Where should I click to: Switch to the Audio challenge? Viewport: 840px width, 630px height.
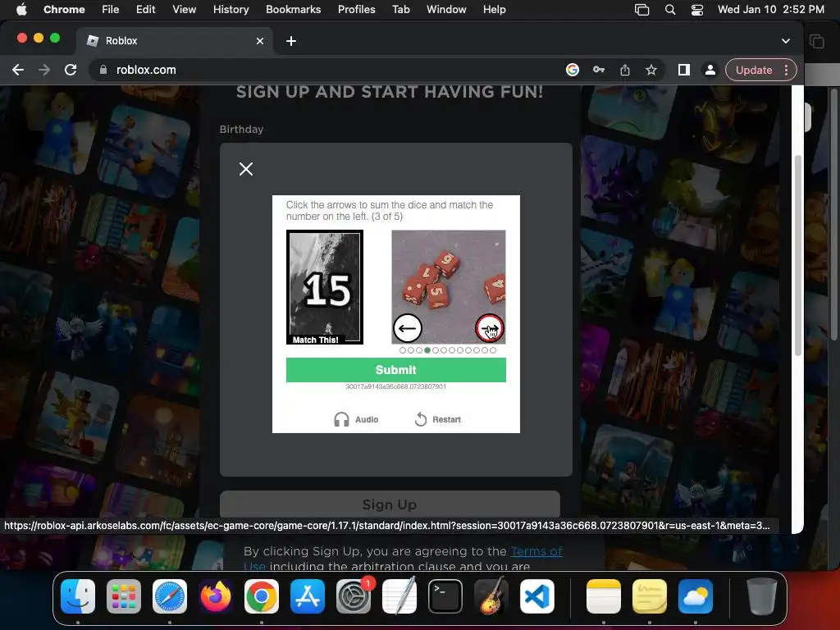(356, 419)
